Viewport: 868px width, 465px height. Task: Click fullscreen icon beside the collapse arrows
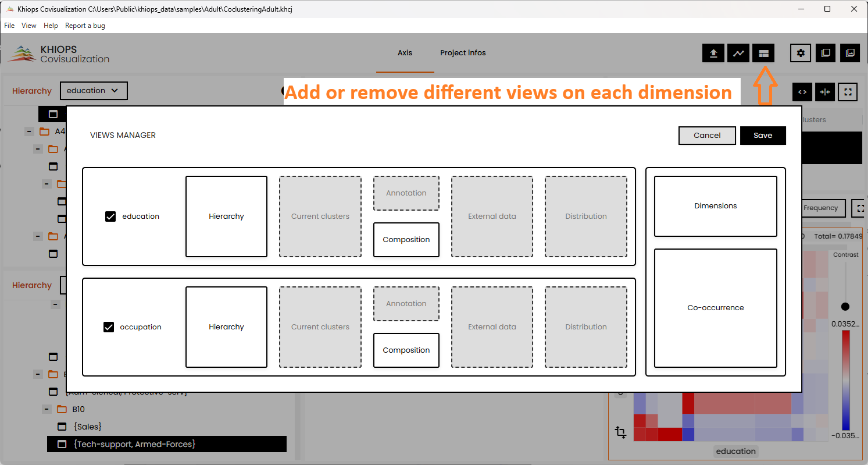point(848,92)
